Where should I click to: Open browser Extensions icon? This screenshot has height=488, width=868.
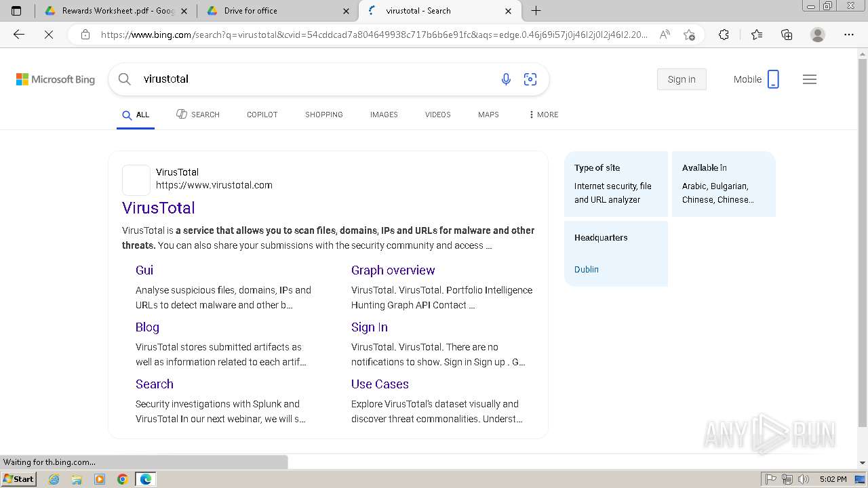pos(724,35)
